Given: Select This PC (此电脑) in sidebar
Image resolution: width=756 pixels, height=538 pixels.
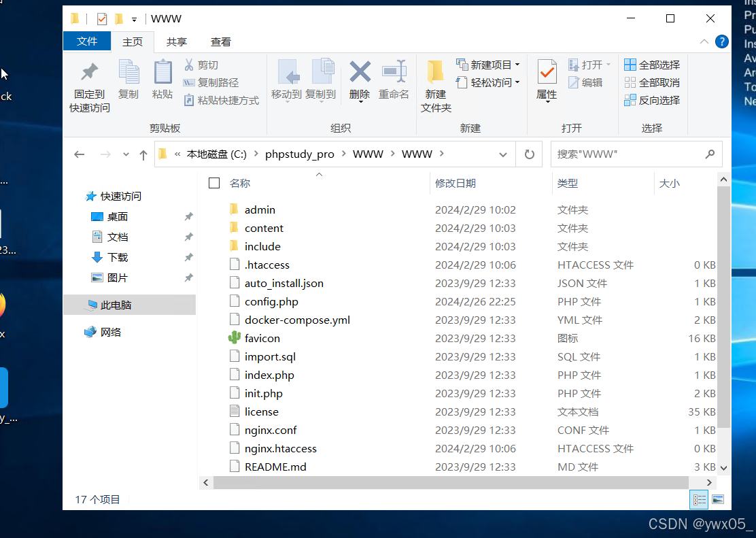Looking at the screenshot, I should 129,305.
